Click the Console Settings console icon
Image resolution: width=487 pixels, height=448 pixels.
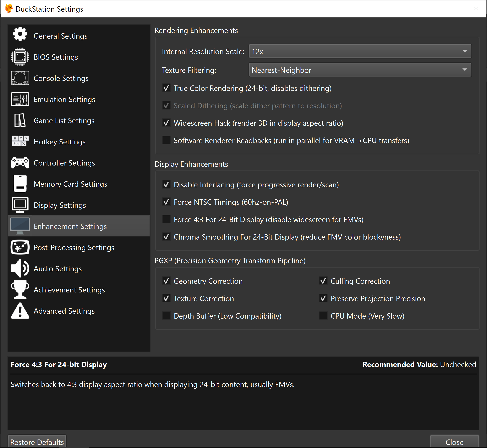click(20, 78)
